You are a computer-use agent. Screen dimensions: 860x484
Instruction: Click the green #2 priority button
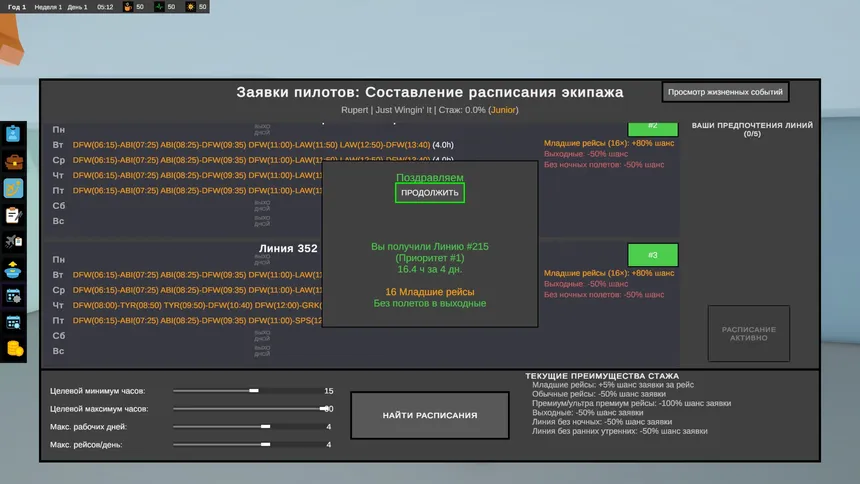pos(653,128)
